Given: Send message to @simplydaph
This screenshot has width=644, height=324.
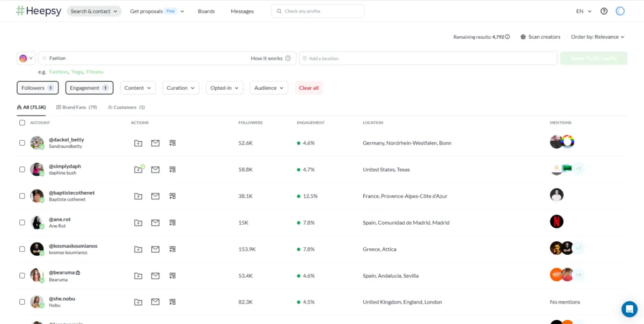Looking at the screenshot, I should click(155, 169).
